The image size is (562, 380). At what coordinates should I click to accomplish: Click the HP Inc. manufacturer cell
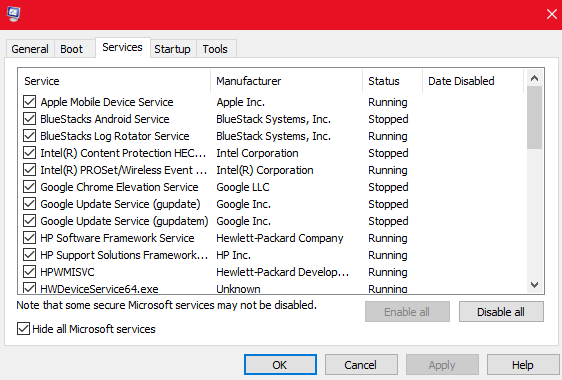coord(233,255)
